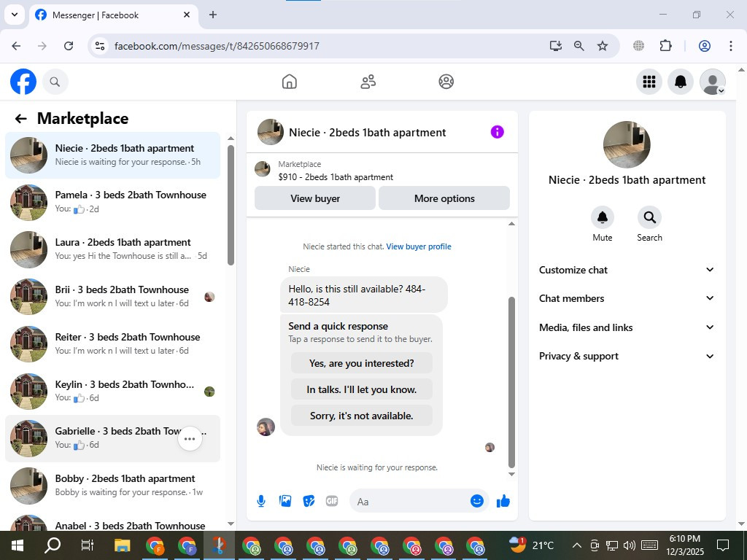
Task: Send quick response 'Sorry, it's not available.'
Action: point(362,416)
